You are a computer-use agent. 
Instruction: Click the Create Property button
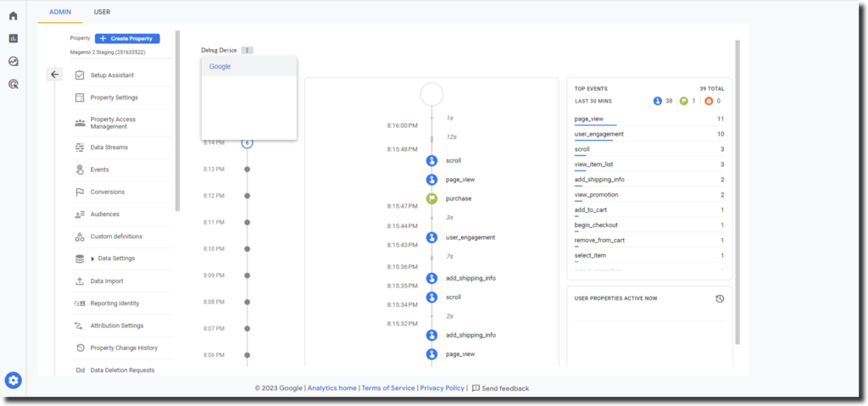tap(127, 38)
